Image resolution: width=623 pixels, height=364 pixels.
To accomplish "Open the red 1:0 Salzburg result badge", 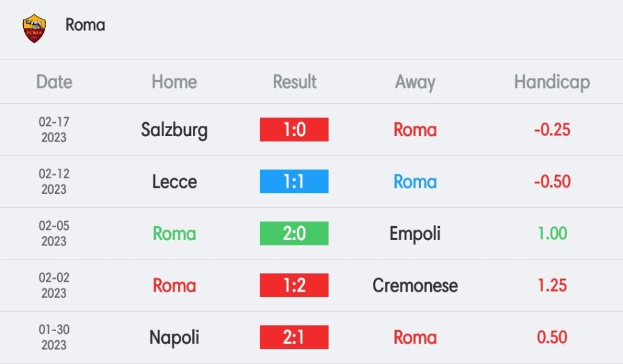I will click(294, 129).
